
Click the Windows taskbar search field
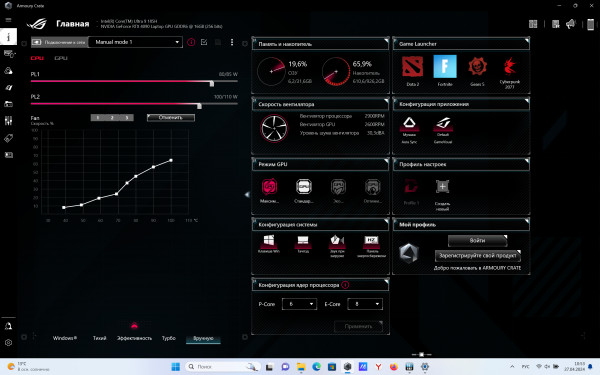222,367
